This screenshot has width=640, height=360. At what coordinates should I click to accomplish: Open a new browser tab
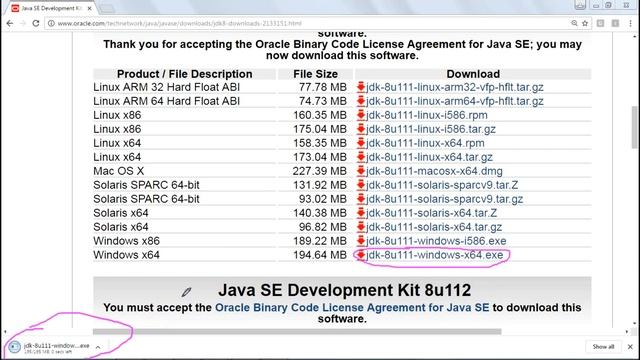[x=107, y=8]
